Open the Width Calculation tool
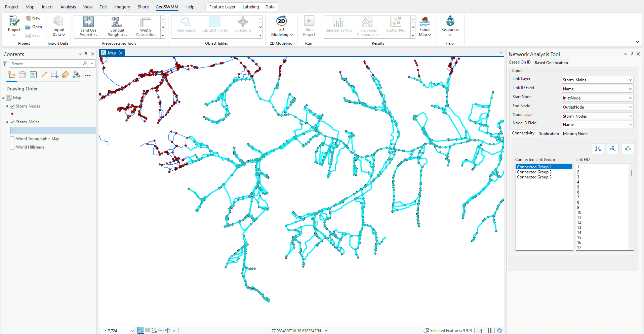This screenshot has height=334, width=644. [x=145, y=26]
